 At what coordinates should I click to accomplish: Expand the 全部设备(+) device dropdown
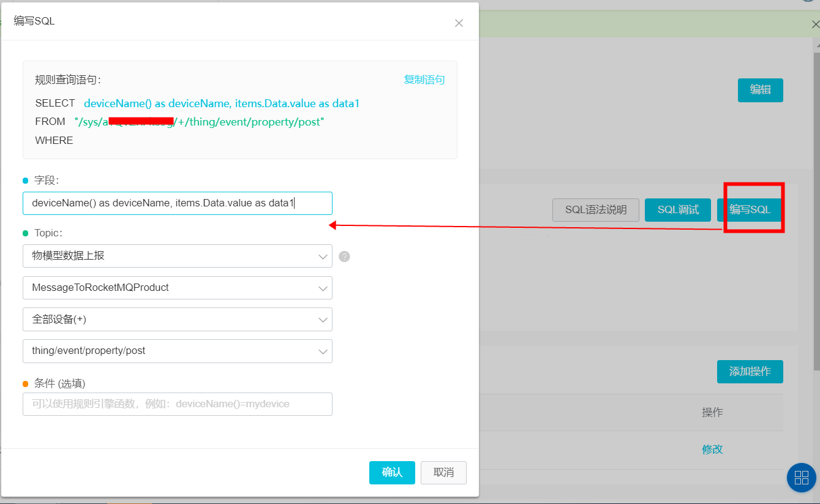pyautogui.click(x=178, y=319)
